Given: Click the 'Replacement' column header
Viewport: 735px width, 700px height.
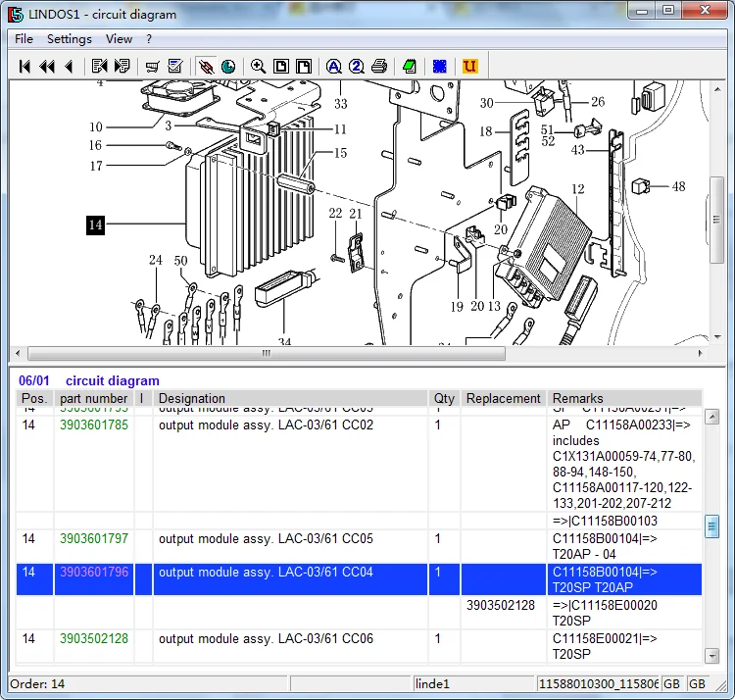Looking at the screenshot, I should coord(504,398).
